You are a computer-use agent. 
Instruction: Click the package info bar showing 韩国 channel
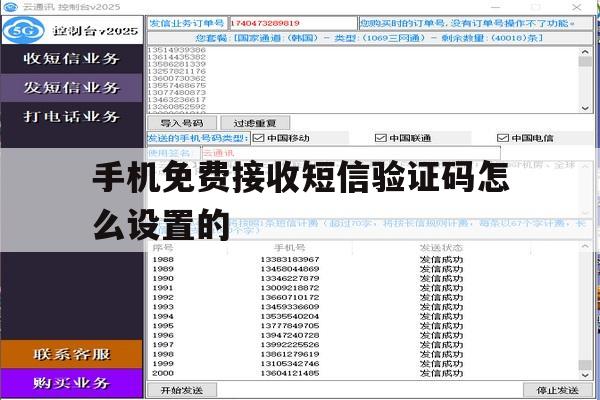coord(370,38)
